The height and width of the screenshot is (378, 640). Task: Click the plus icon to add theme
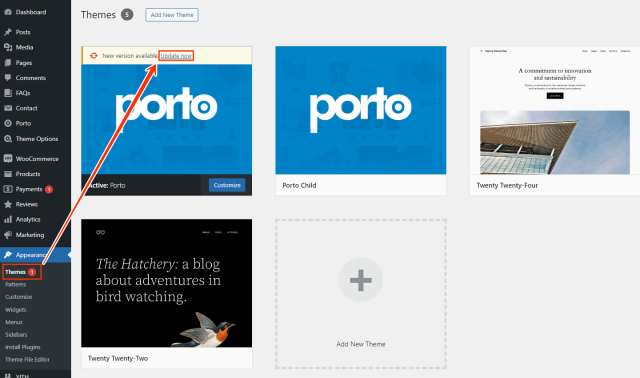(x=361, y=280)
